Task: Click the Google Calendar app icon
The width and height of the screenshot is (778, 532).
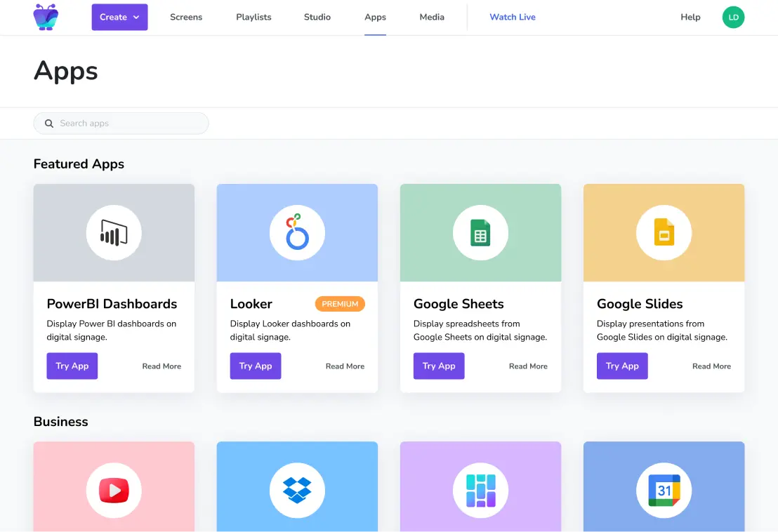Action: click(x=664, y=491)
